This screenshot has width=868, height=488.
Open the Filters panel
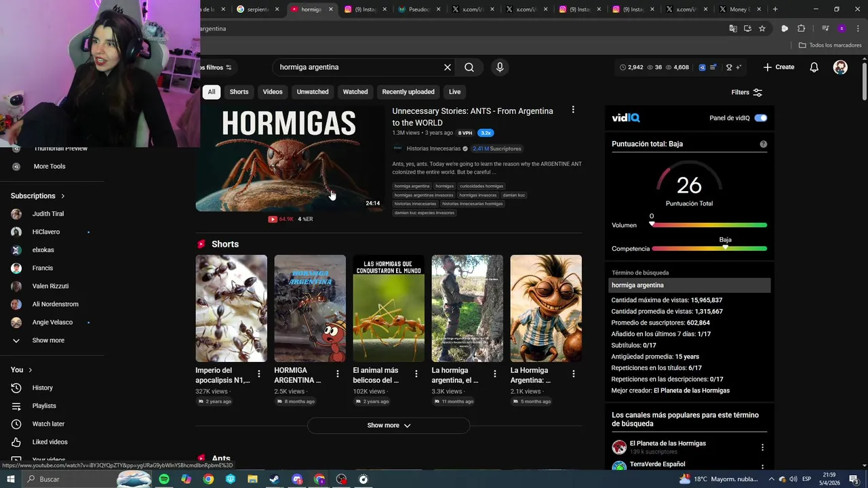747,92
